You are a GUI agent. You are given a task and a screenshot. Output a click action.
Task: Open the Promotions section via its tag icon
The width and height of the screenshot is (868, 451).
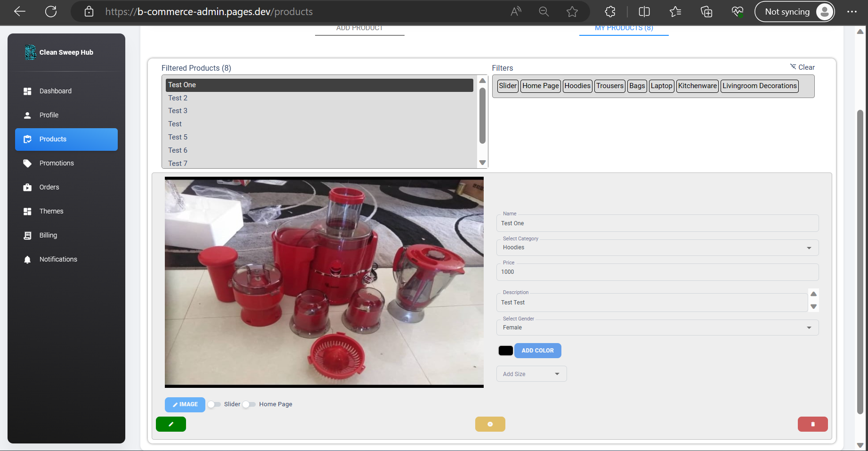point(28,163)
